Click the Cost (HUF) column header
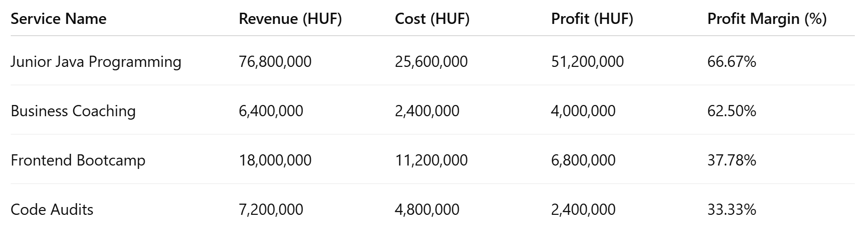The height and width of the screenshot is (250, 868). click(432, 19)
